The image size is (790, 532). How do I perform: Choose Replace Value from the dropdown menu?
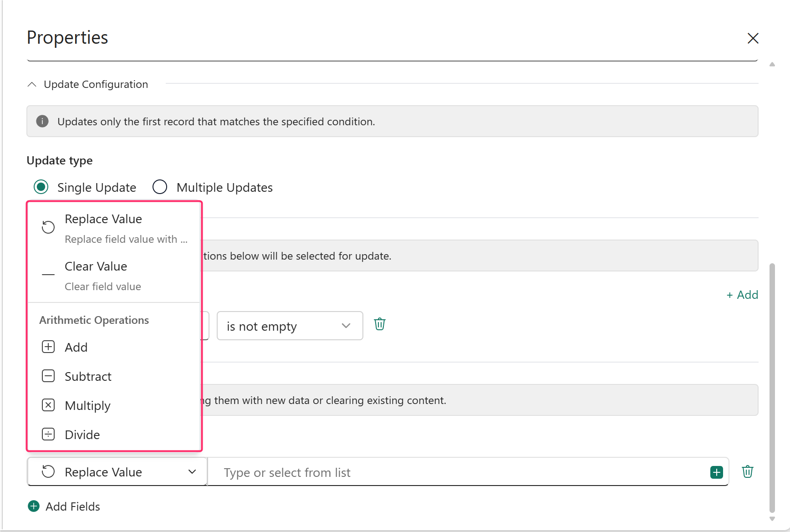(x=114, y=228)
